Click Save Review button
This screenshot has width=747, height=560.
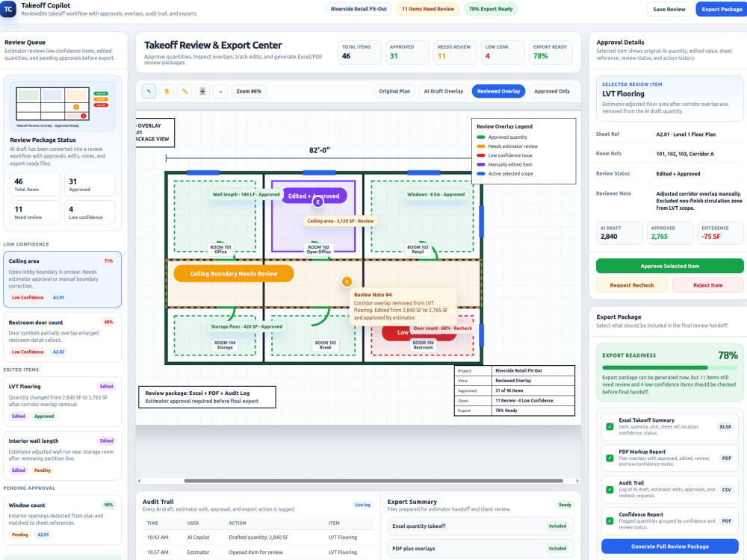coord(669,9)
